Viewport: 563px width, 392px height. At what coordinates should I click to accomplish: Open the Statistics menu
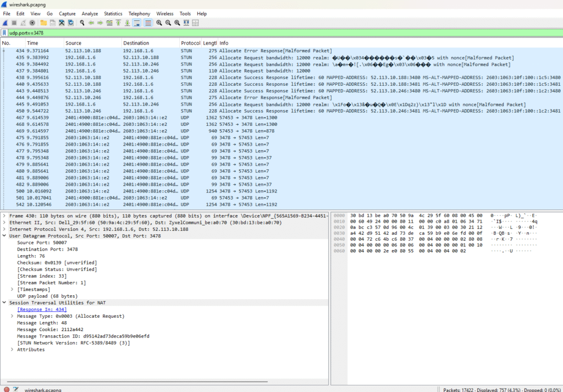[113, 13]
